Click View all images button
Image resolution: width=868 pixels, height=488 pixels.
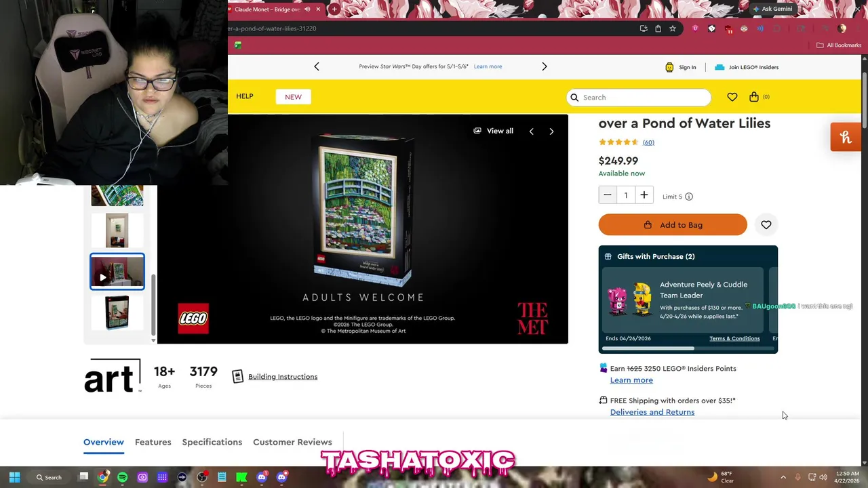pos(494,131)
